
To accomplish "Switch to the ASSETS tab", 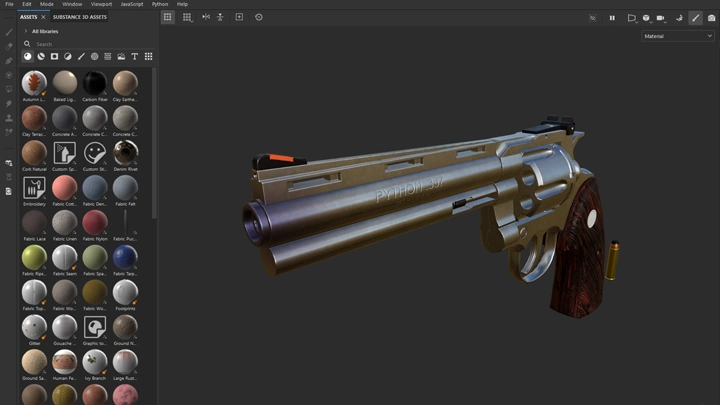I will [x=28, y=17].
